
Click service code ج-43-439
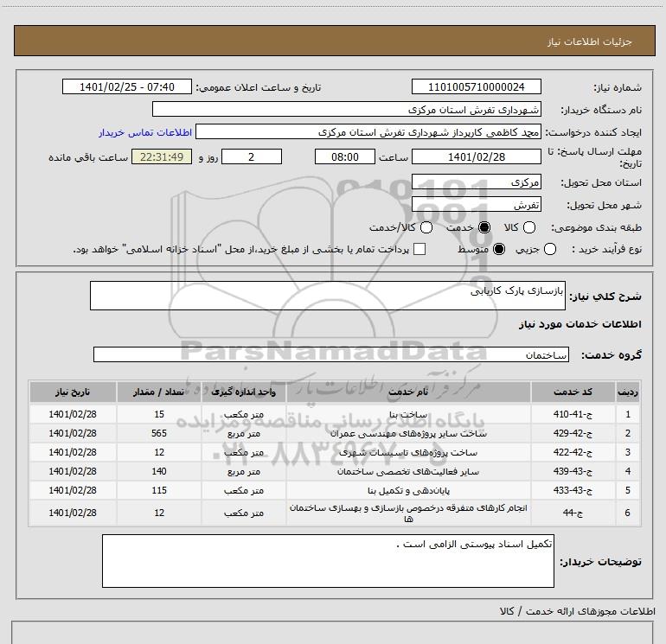[573, 471]
